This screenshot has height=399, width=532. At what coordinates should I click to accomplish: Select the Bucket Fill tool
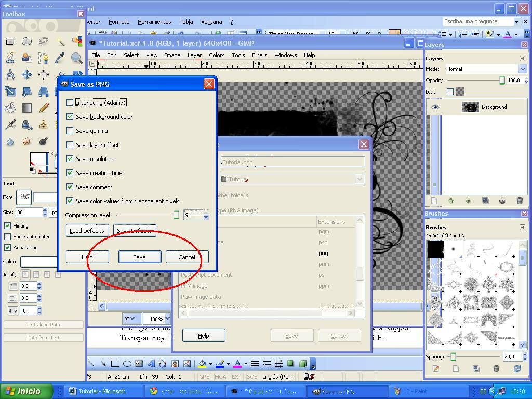[x=10, y=108]
